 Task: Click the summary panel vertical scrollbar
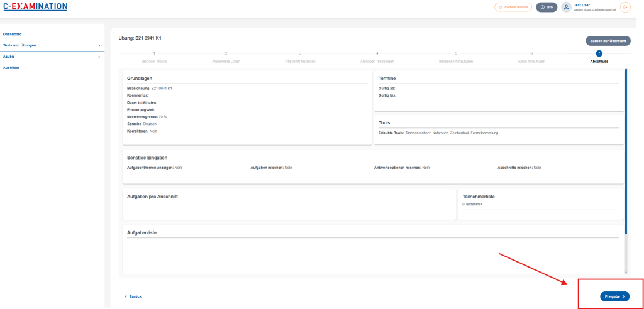626,151
